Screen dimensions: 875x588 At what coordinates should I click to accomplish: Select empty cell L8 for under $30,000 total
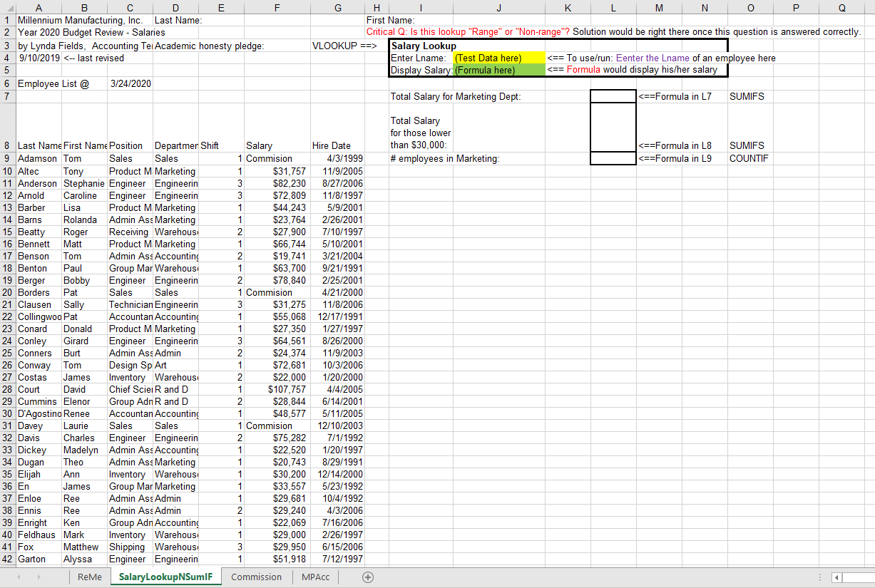[613, 127]
